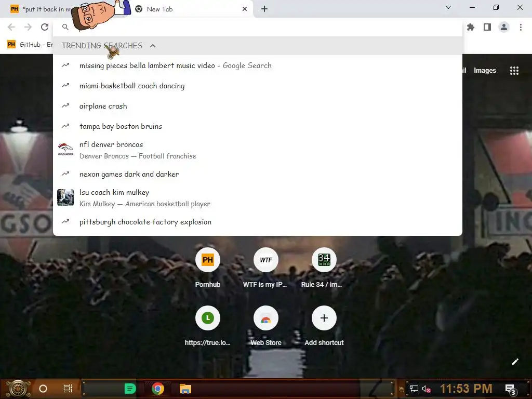Open the Extensions puzzle icon
The width and height of the screenshot is (532, 399).
(x=471, y=27)
